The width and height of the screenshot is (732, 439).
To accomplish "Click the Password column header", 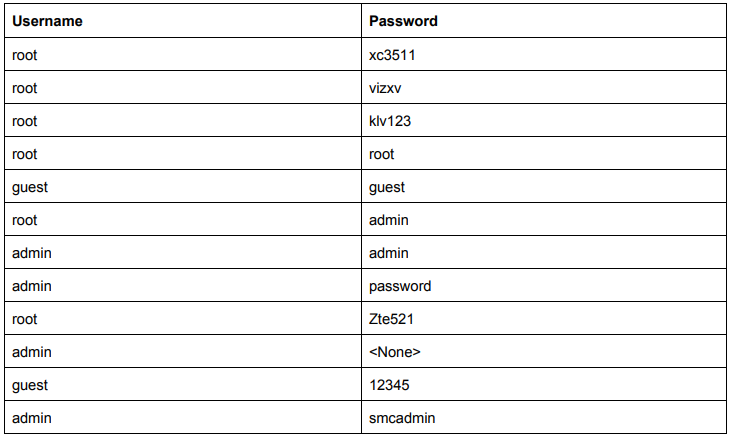I will (x=403, y=21).
